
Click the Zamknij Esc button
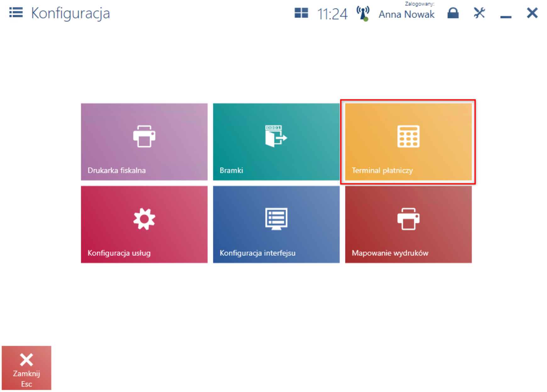[x=26, y=368]
